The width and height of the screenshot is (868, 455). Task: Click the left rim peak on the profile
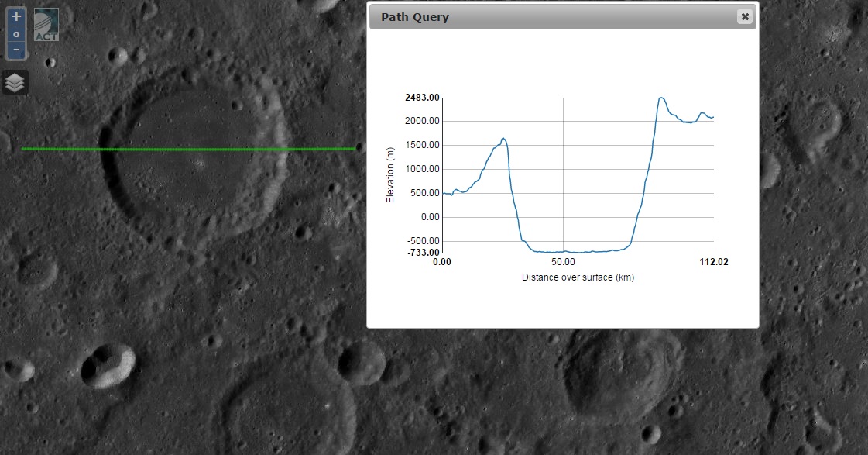click(503, 139)
